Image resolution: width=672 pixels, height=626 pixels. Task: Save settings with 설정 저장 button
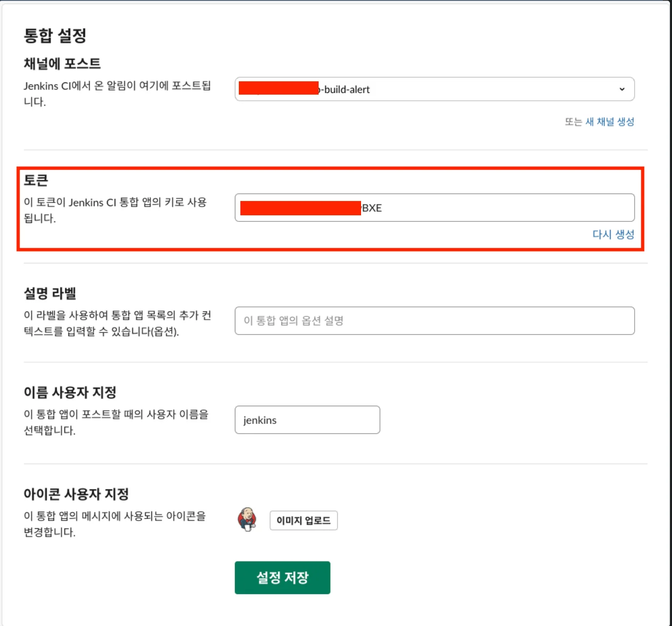[282, 577]
